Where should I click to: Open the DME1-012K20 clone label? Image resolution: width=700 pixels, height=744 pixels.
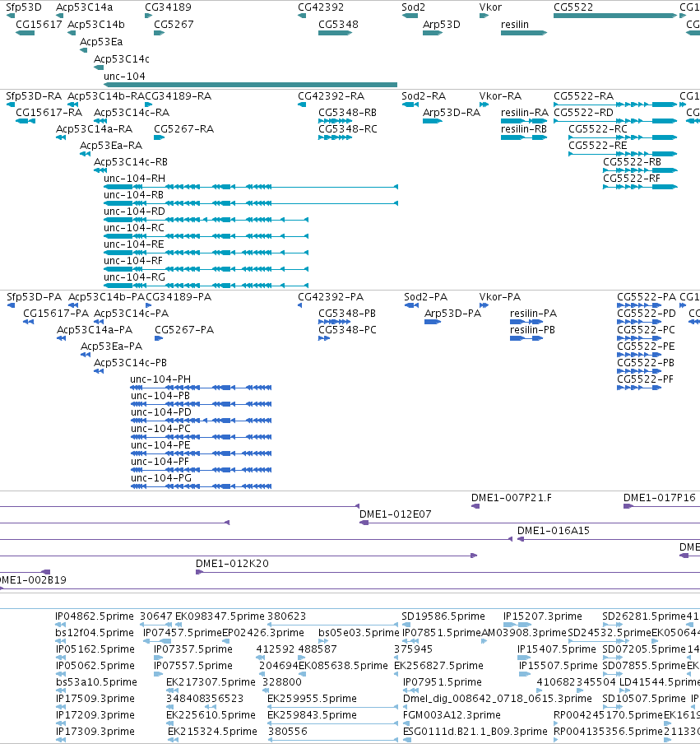[x=233, y=563]
